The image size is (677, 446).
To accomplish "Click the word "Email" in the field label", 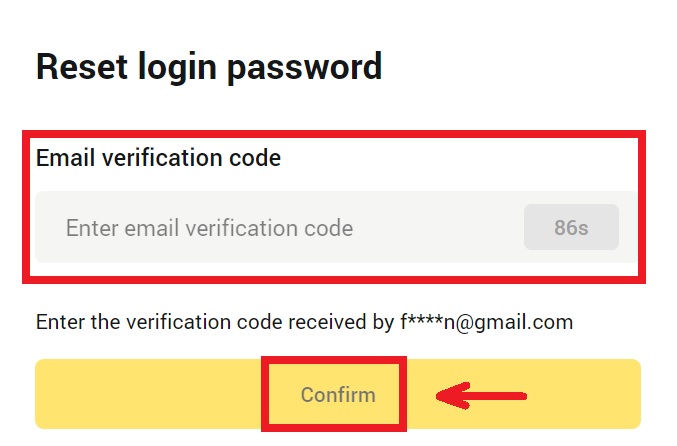I will (61, 158).
